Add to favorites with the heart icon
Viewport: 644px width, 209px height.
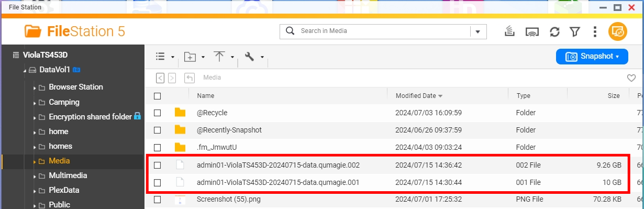[631, 78]
